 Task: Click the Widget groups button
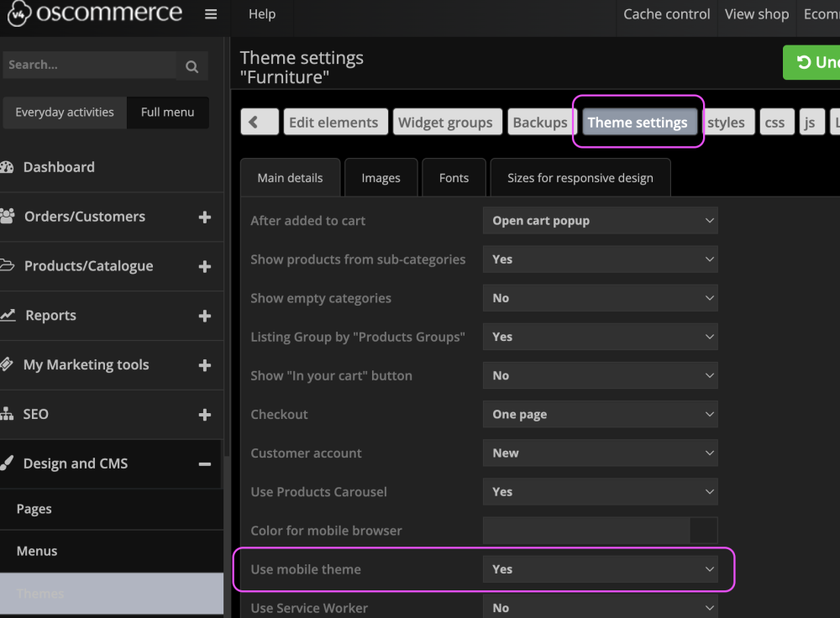tap(445, 122)
